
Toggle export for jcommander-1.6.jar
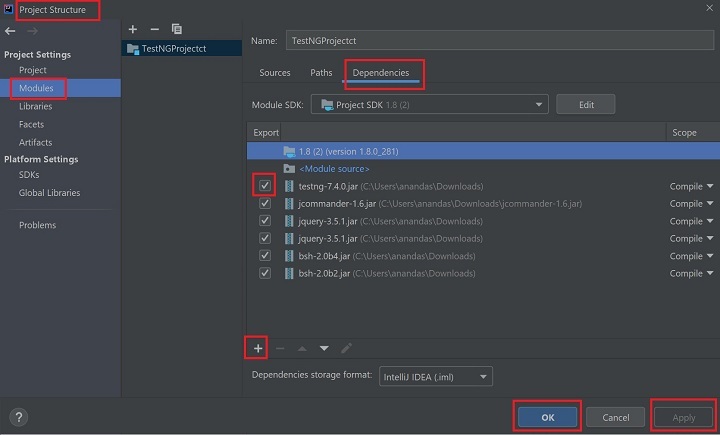pyautogui.click(x=264, y=203)
